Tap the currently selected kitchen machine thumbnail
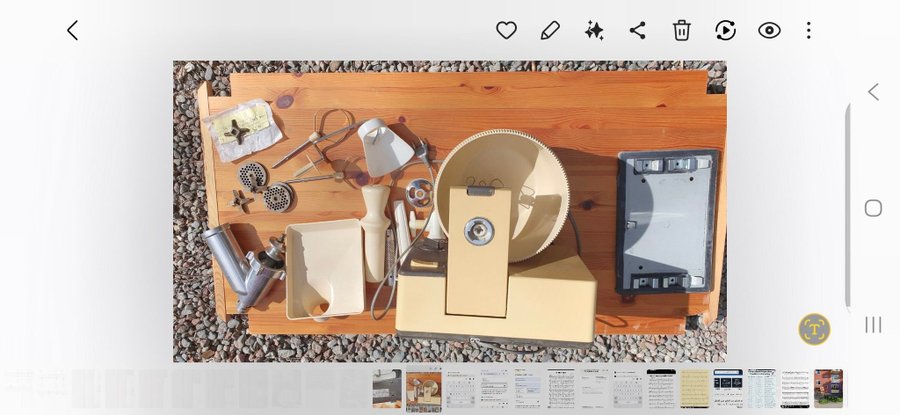The height and width of the screenshot is (415, 900). [424, 389]
